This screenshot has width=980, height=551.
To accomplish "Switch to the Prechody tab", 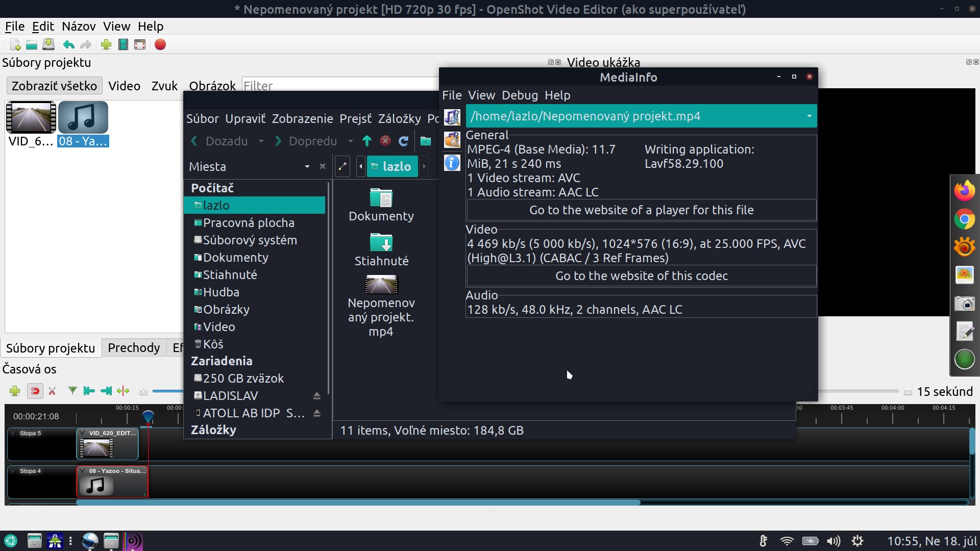I will pos(134,348).
